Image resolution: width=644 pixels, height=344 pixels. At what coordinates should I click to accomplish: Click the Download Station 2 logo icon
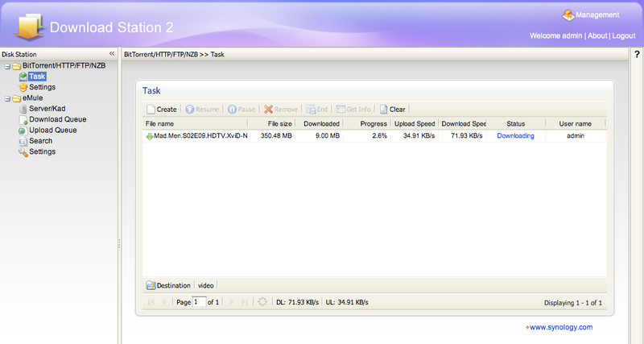(29, 27)
